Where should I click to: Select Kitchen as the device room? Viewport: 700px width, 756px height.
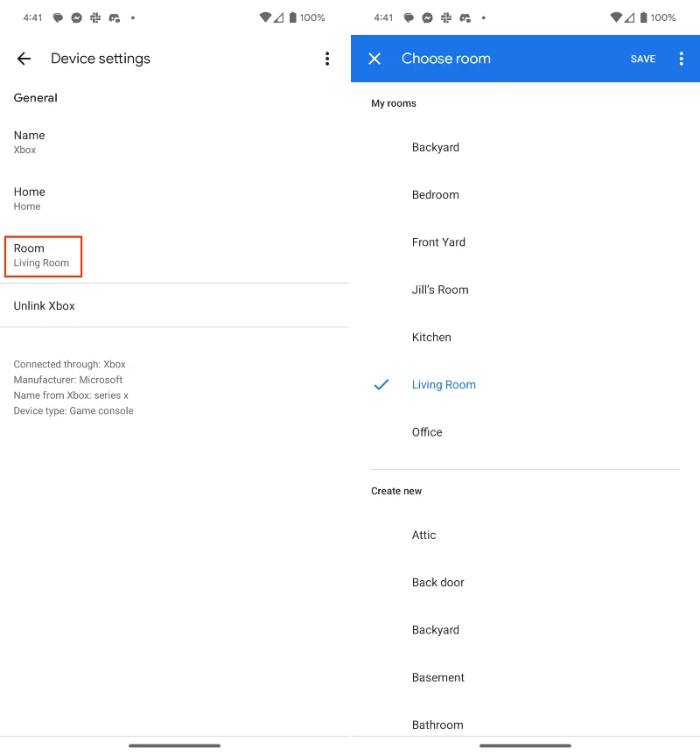coord(431,337)
